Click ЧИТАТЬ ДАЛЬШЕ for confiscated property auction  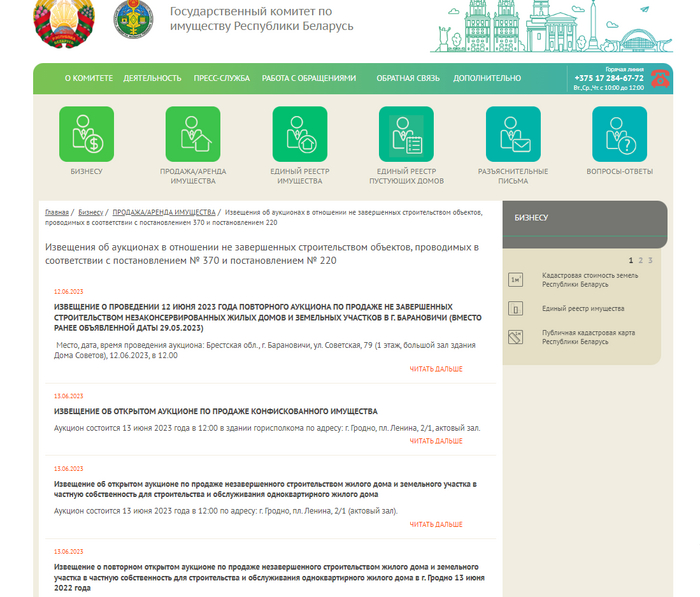[x=436, y=441]
